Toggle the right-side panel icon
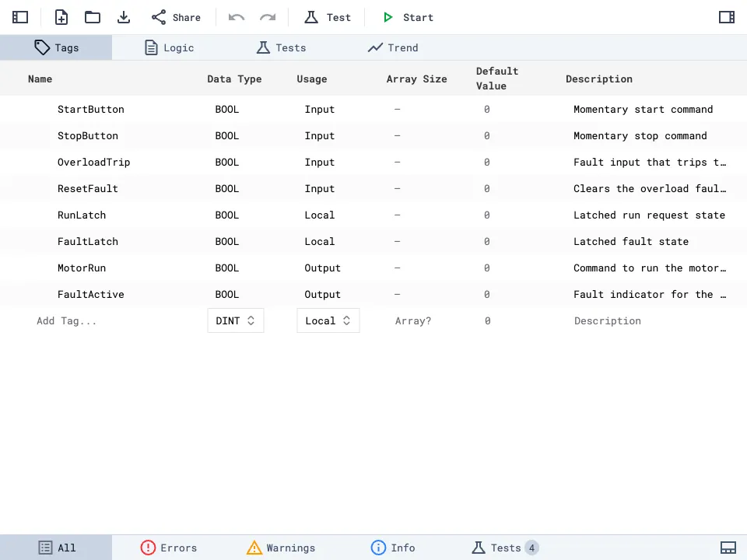747x560 pixels. pos(726,16)
